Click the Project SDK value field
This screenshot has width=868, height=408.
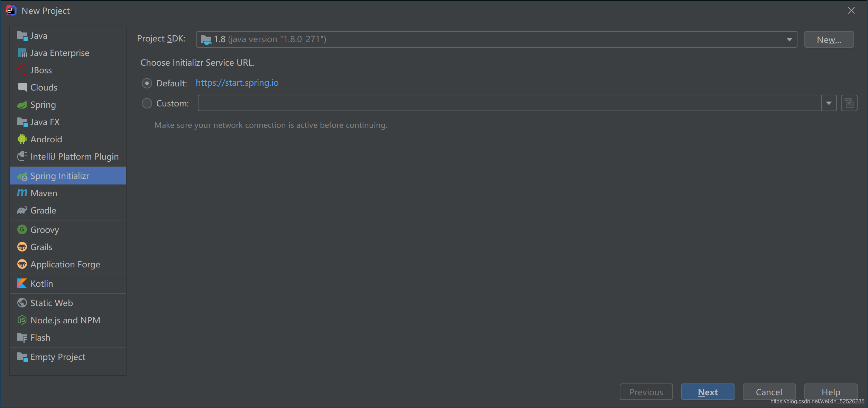[497, 39]
